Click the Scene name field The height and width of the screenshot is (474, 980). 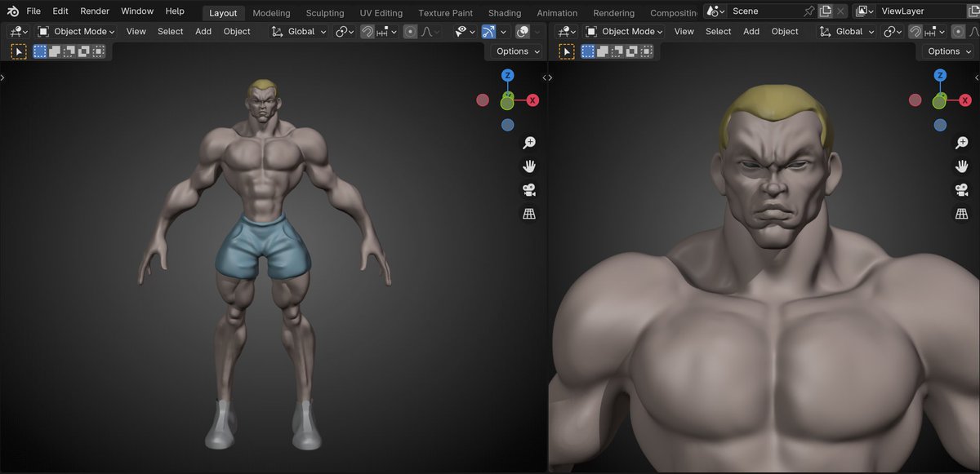point(765,11)
